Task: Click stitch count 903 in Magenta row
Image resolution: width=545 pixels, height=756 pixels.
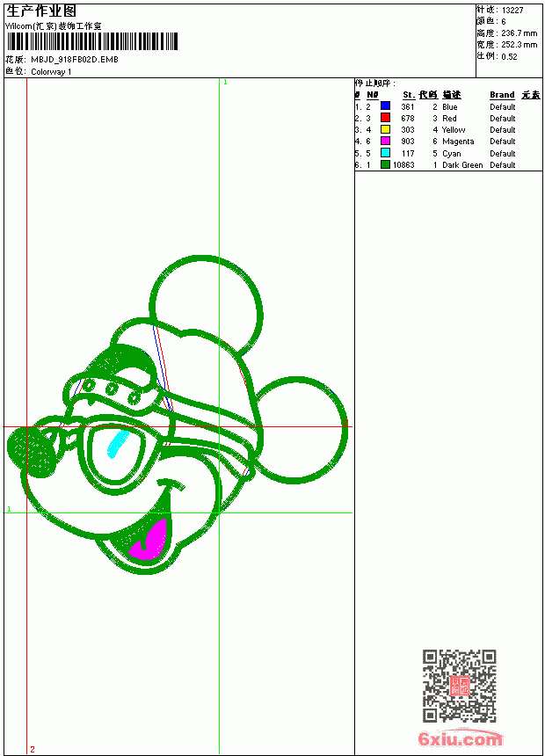Action: click(408, 142)
